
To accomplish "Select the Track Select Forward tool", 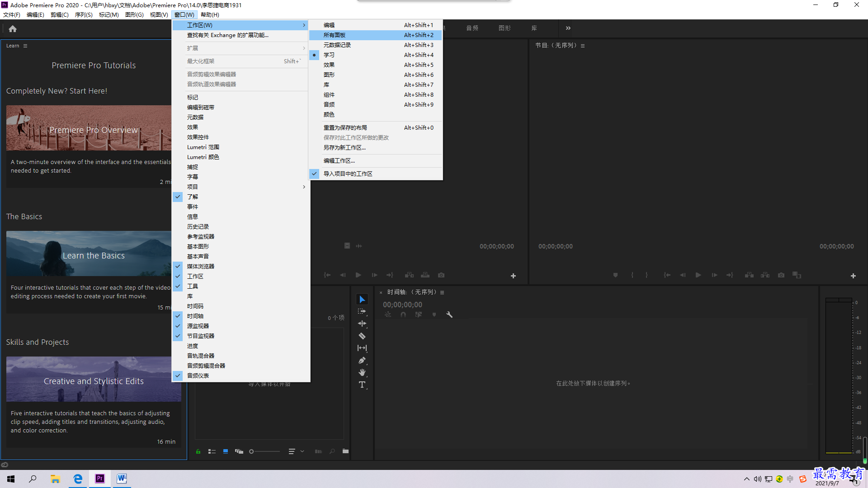I will (x=362, y=311).
